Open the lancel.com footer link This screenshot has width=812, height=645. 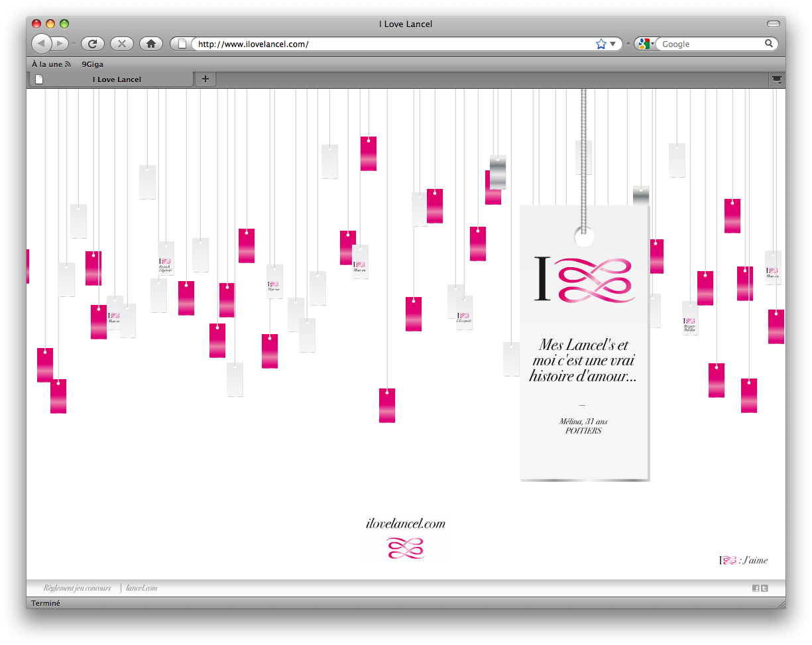(141, 588)
